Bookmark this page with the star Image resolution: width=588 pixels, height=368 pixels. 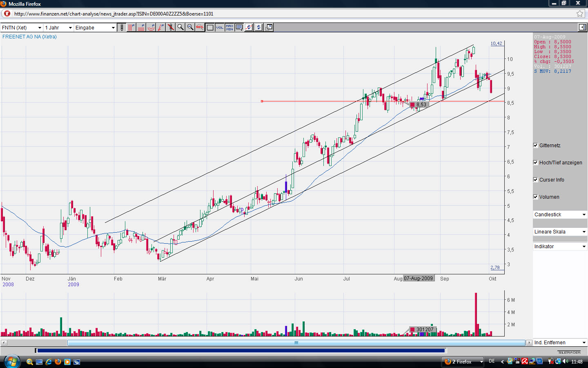(x=580, y=13)
